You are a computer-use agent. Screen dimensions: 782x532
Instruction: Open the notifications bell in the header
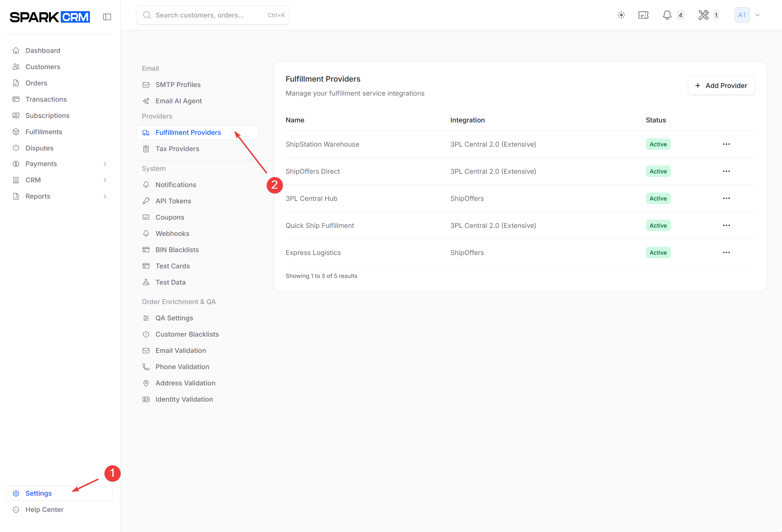pyautogui.click(x=667, y=15)
